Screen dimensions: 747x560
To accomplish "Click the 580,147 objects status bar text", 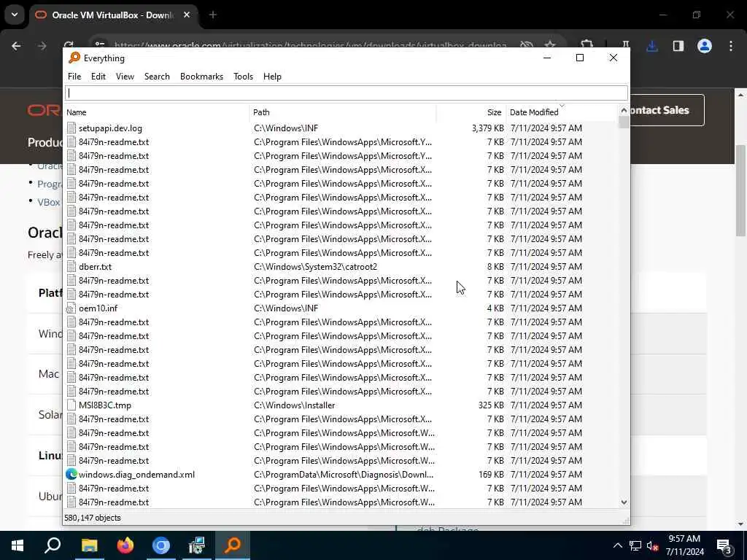I will (93, 518).
